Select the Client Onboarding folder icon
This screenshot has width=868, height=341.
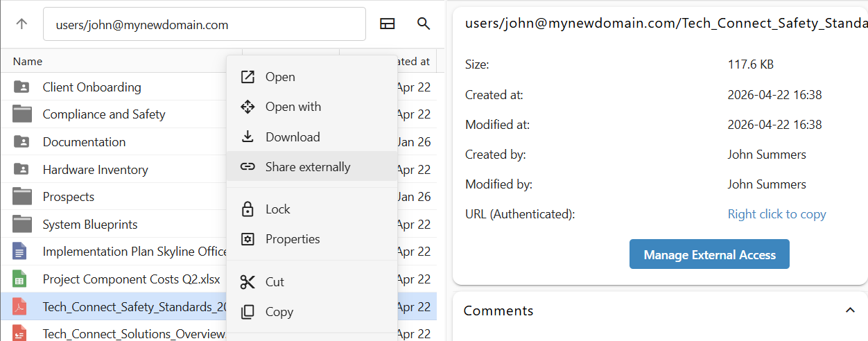[22, 87]
